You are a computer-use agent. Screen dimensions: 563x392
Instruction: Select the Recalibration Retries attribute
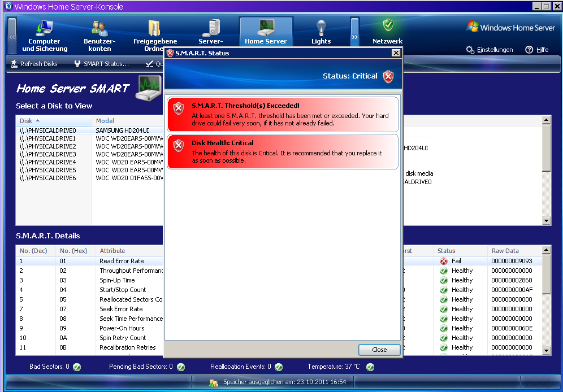tap(127, 347)
